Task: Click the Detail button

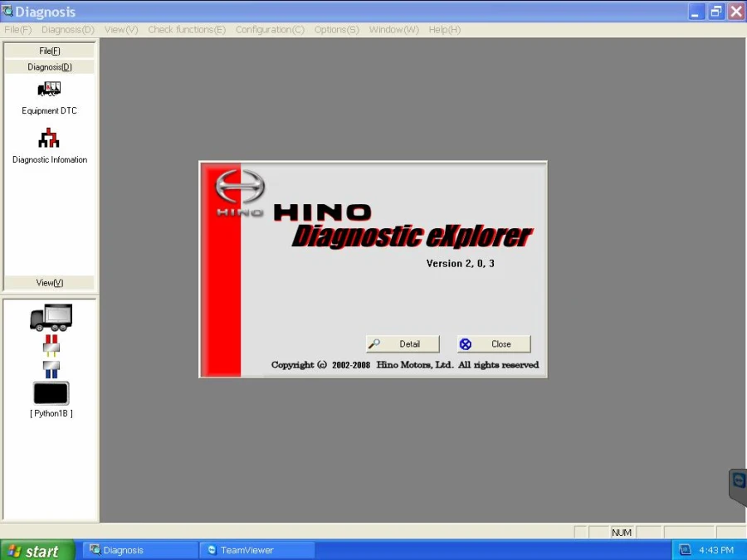Action: (403, 343)
